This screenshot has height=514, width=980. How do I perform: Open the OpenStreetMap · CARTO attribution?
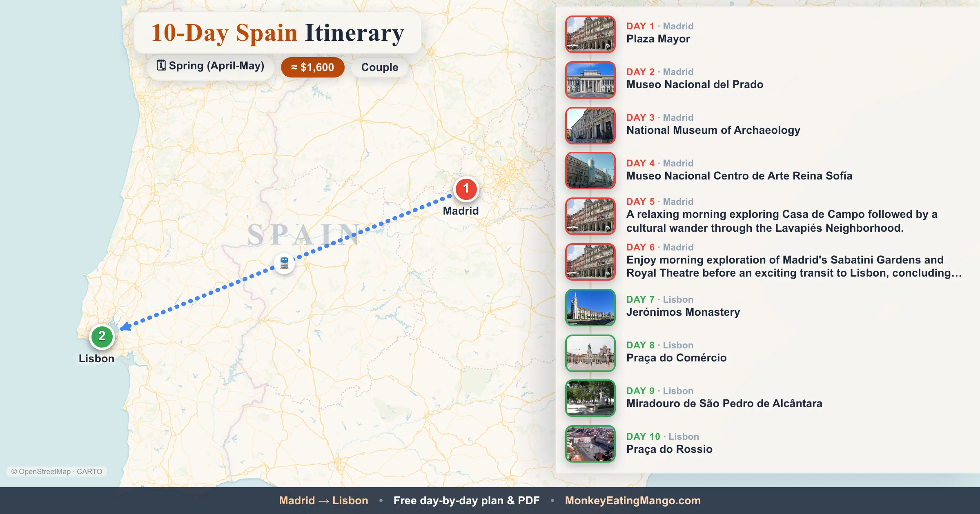coord(57,472)
